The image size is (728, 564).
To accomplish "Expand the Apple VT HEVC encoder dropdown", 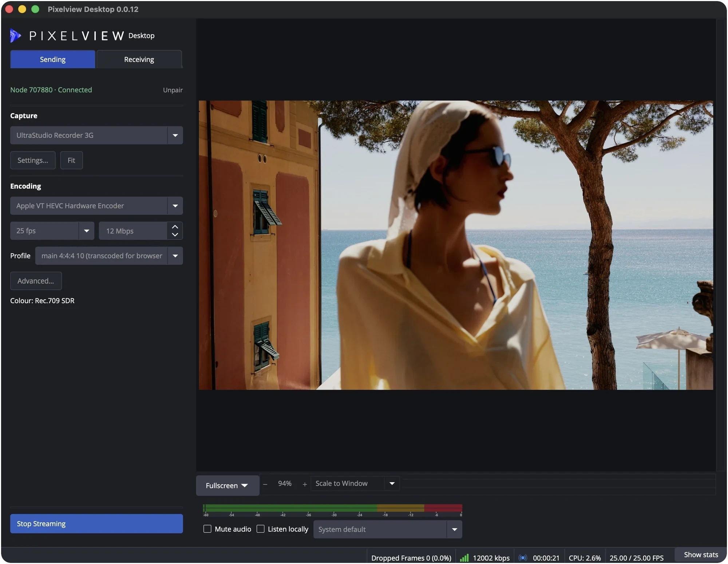I will point(96,206).
